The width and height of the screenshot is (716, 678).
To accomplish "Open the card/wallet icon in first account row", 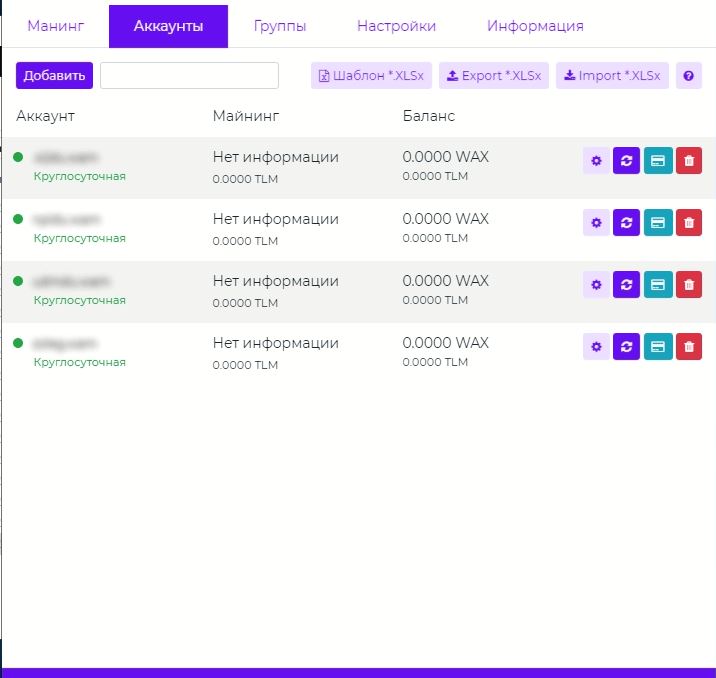I will click(658, 161).
